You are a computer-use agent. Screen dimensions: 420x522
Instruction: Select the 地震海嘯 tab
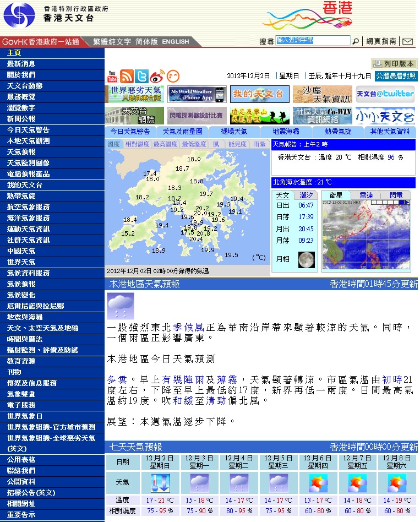coord(286,132)
